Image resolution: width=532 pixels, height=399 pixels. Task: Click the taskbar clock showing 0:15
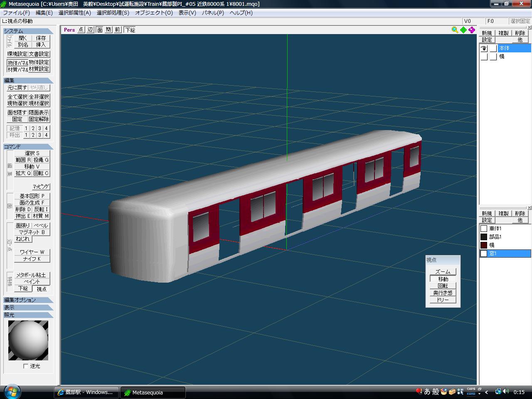(x=519, y=392)
